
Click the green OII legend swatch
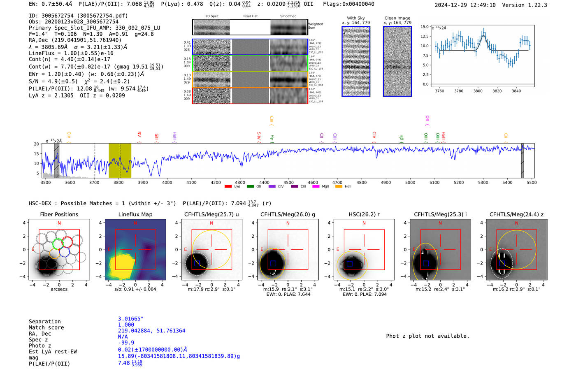pos(250,187)
